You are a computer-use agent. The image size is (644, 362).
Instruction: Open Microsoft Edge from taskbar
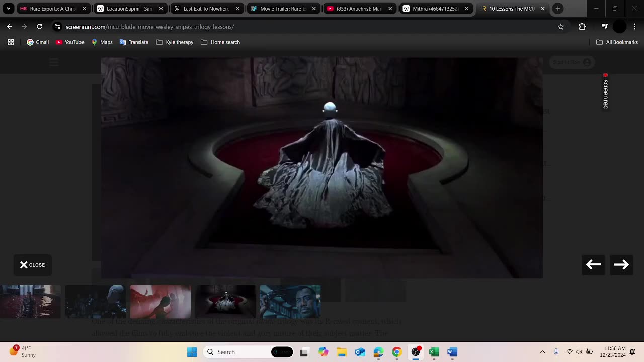click(x=379, y=352)
